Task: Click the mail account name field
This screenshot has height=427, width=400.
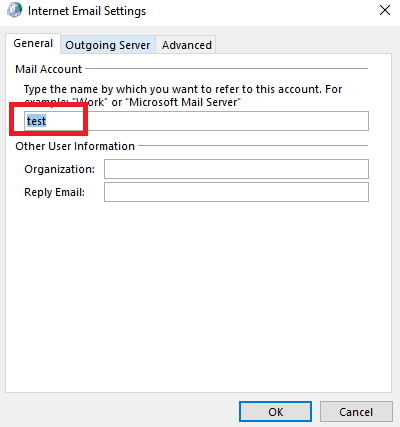Action: click(x=196, y=121)
